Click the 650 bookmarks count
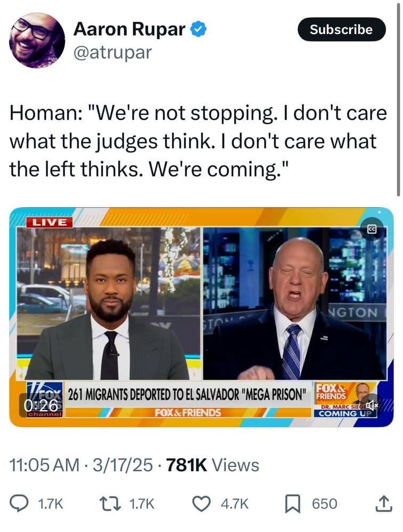This screenshot has height=532, width=403. 325,503
